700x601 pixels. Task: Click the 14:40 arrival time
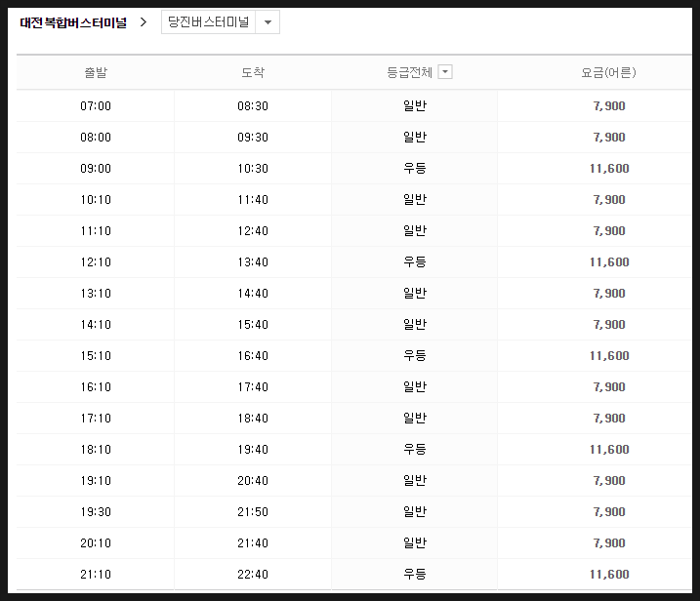[253, 293]
